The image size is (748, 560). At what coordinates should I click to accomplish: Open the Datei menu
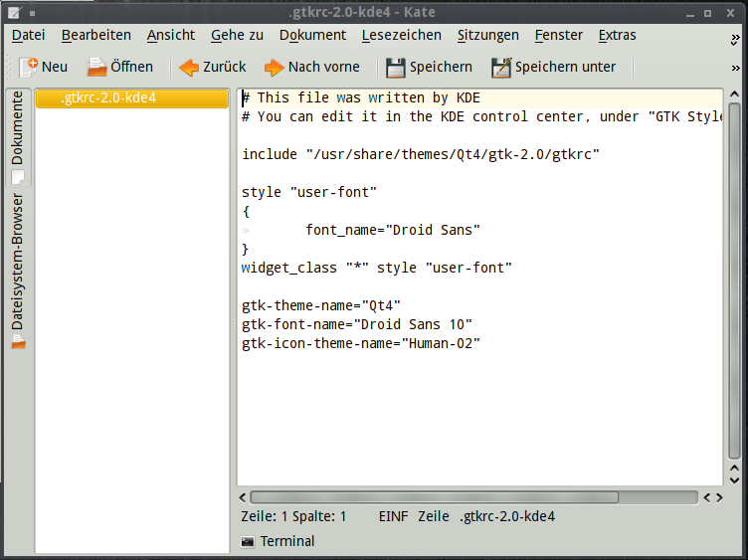pyautogui.click(x=28, y=35)
